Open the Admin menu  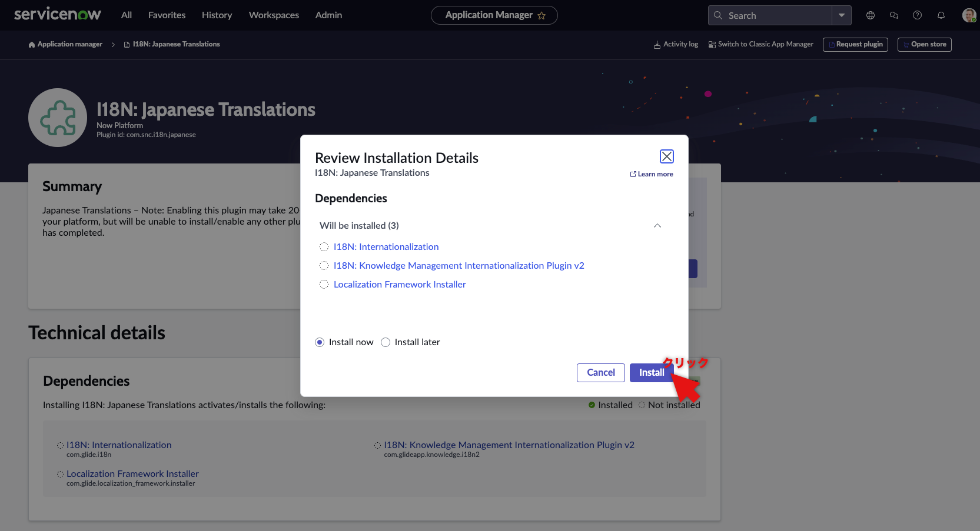(328, 15)
